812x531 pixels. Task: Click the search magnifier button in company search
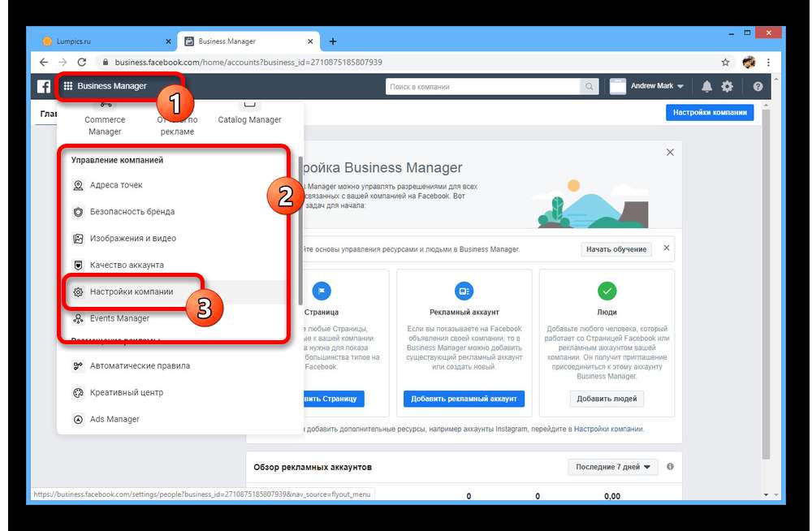tap(590, 87)
